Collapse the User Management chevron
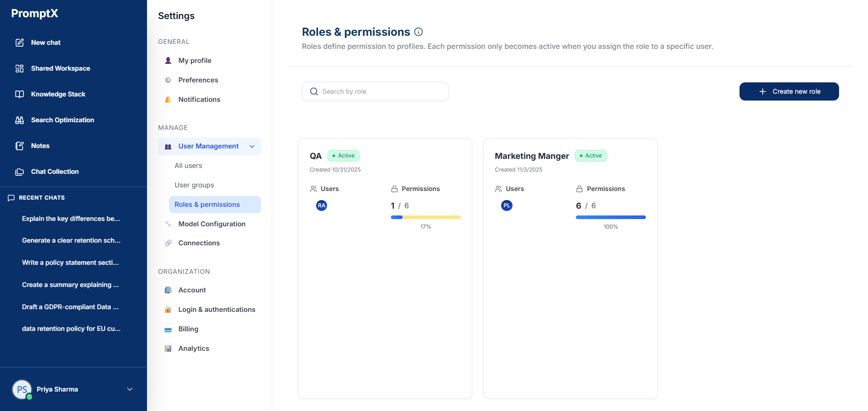Screen dimensions: 868x411 (x=252, y=146)
